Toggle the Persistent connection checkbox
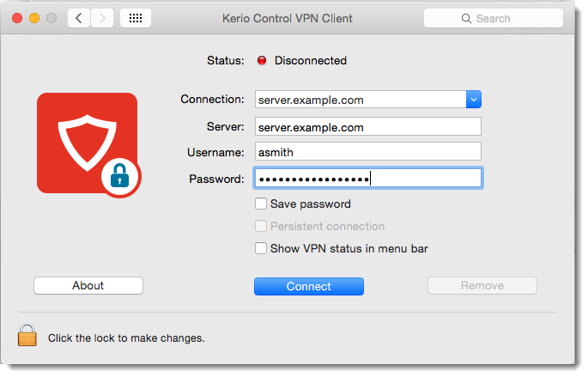This screenshot has width=588, height=377. click(x=261, y=226)
